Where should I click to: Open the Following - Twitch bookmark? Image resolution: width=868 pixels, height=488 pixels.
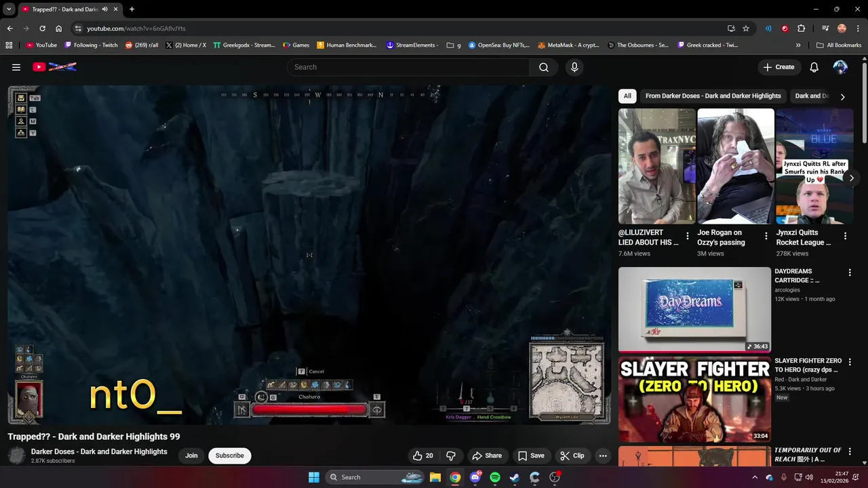tap(91, 45)
